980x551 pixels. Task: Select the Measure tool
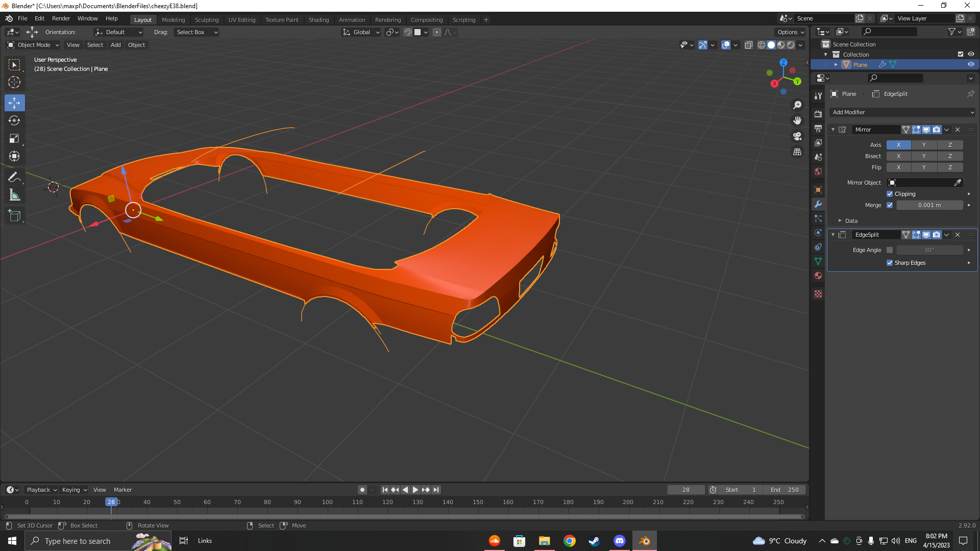coord(14,195)
